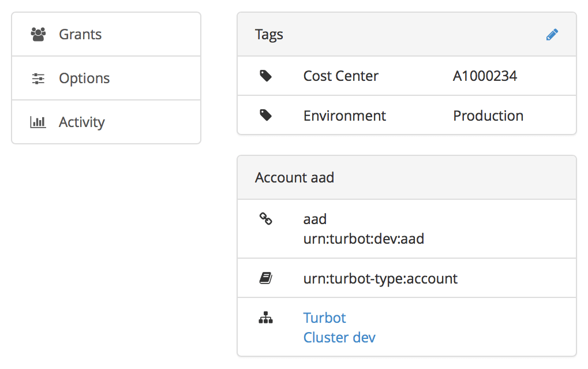Viewport: 588px width, 369px height.
Task: Click the Activity bar chart icon
Action: [x=38, y=122]
